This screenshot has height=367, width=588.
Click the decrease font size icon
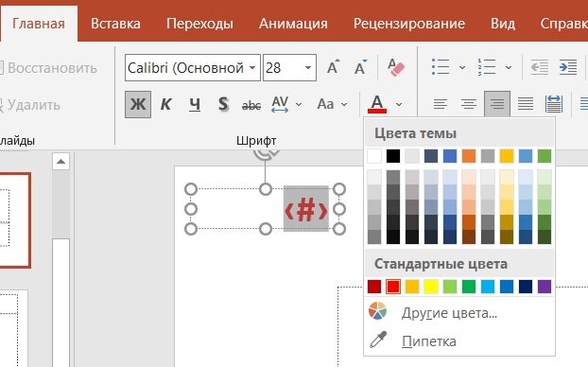[x=361, y=67]
